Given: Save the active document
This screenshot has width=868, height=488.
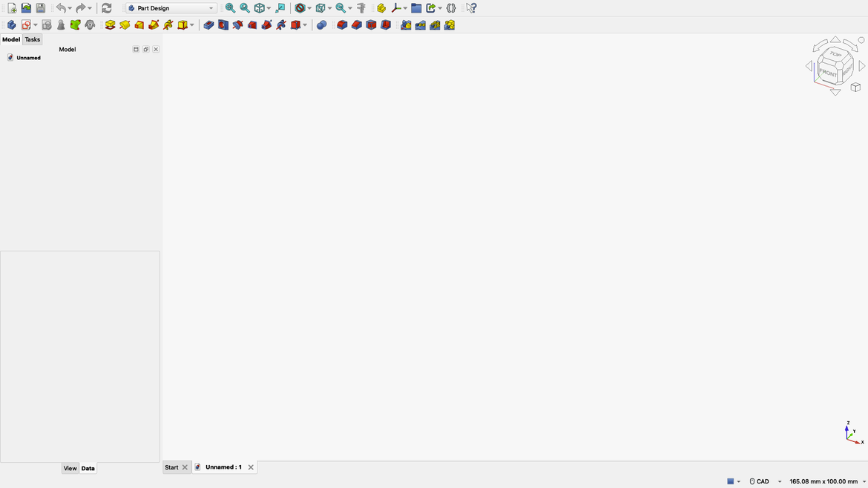Looking at the screenshot, I should pyautogui.click(x=40, y=7).
